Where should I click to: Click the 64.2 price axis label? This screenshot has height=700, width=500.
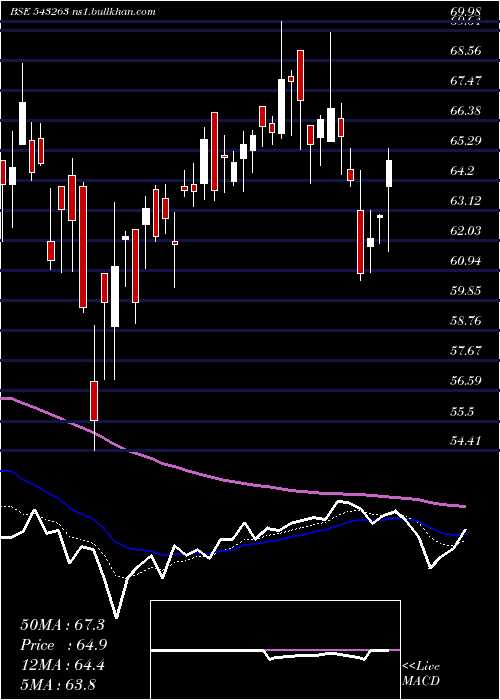tap(462, 171)
